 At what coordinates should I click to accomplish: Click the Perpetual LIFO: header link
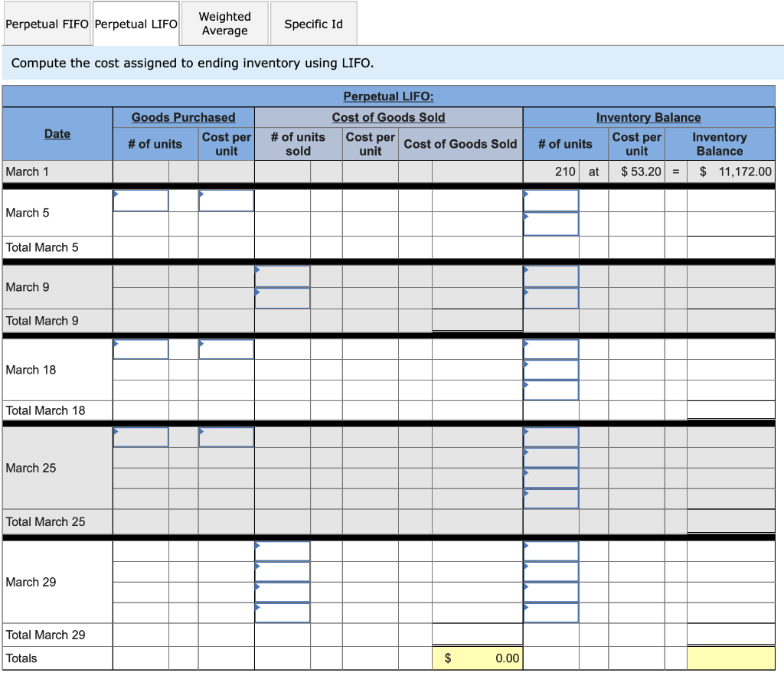tap(387, 96)
